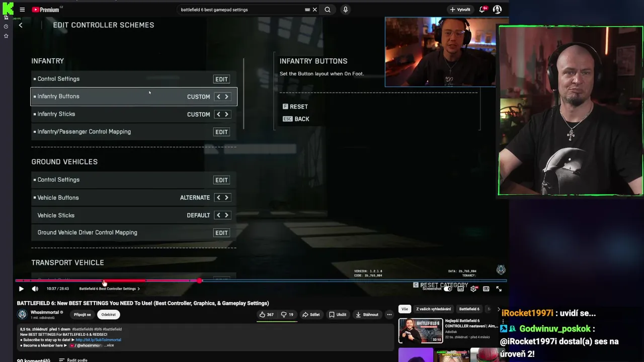Share the video via Sdílet
This screenshot has height=362, width=644.
pyautogui.click(x=311, y=315)
